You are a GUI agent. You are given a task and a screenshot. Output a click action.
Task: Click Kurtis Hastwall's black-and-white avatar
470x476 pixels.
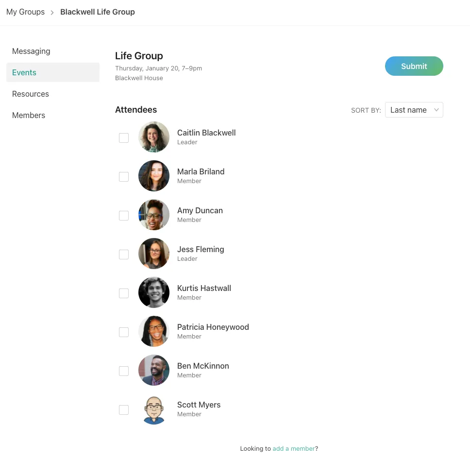[x=154, y=292]
